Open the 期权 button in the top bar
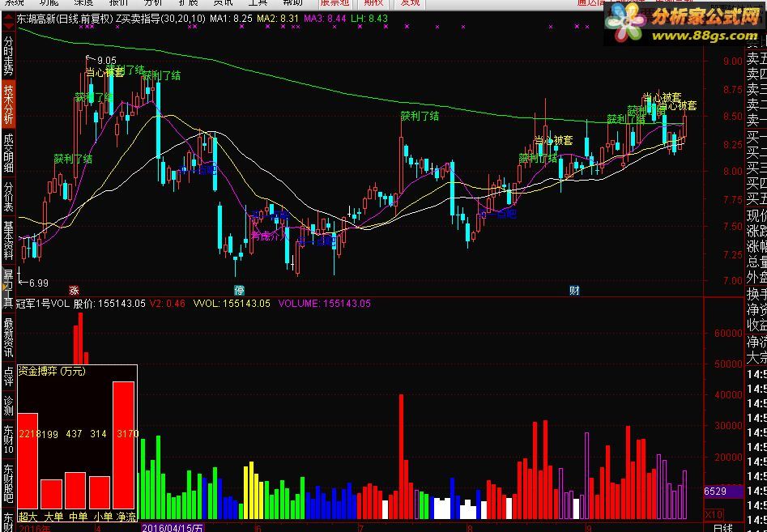Viewport: 767px width, 532px height. 373,3
